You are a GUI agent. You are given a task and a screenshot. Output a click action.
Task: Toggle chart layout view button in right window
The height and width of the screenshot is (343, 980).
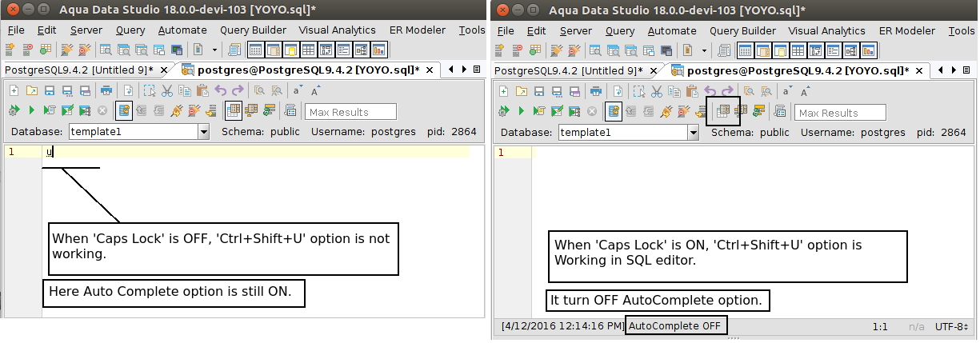click(x=868, y=49)
